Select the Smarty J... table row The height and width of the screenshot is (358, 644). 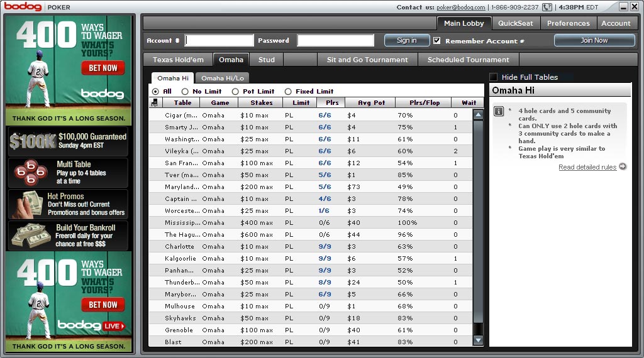coord(311,127)
